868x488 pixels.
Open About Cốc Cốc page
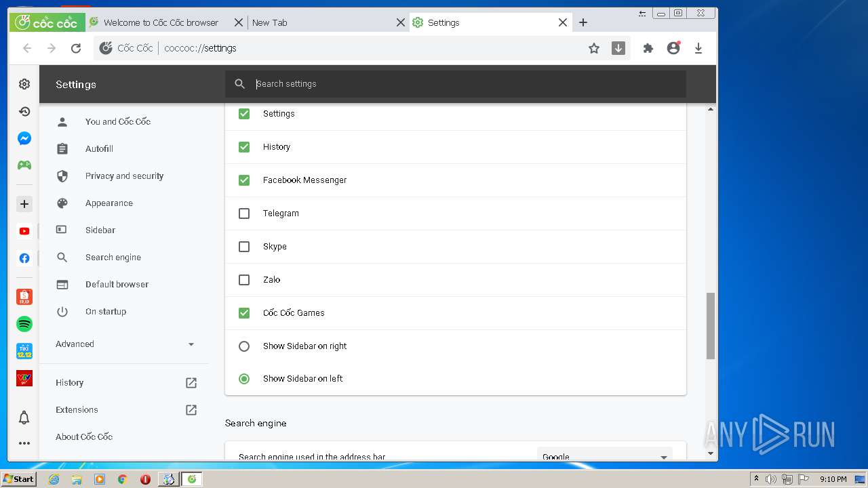pyautogui.click(x=84, y=437)
